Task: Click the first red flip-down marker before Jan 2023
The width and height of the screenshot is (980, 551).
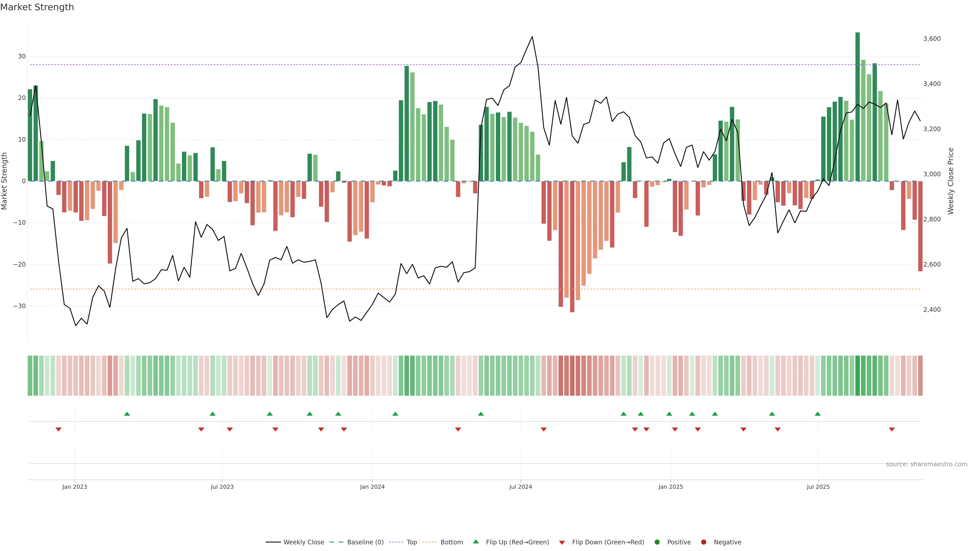Action: click(59, 429)
